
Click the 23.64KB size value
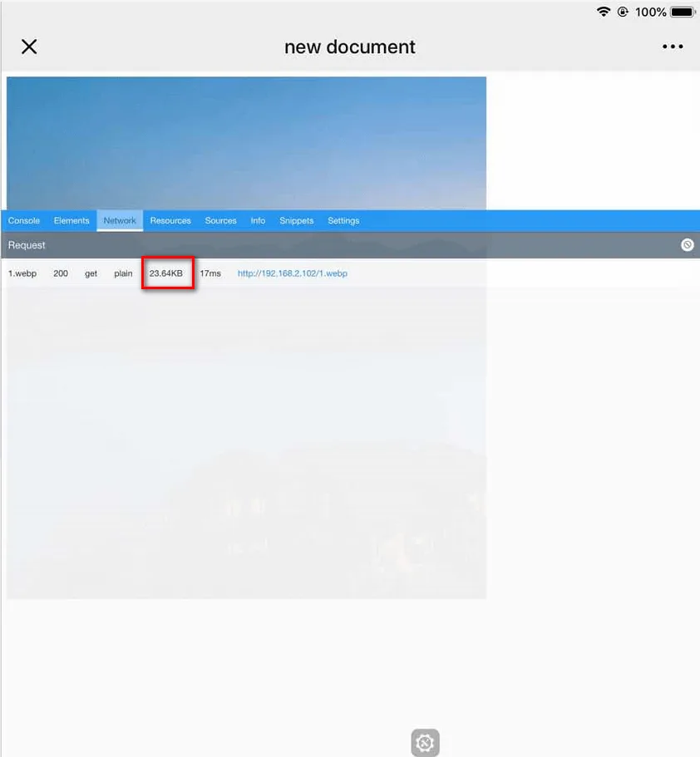click(x=166, y=273)
